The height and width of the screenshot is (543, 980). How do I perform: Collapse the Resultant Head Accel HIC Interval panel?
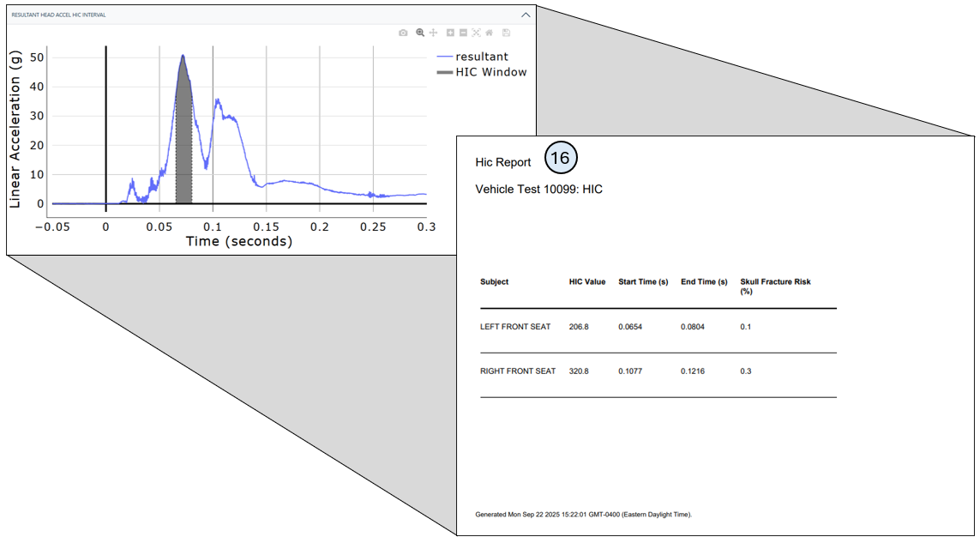tap(524, 15)
